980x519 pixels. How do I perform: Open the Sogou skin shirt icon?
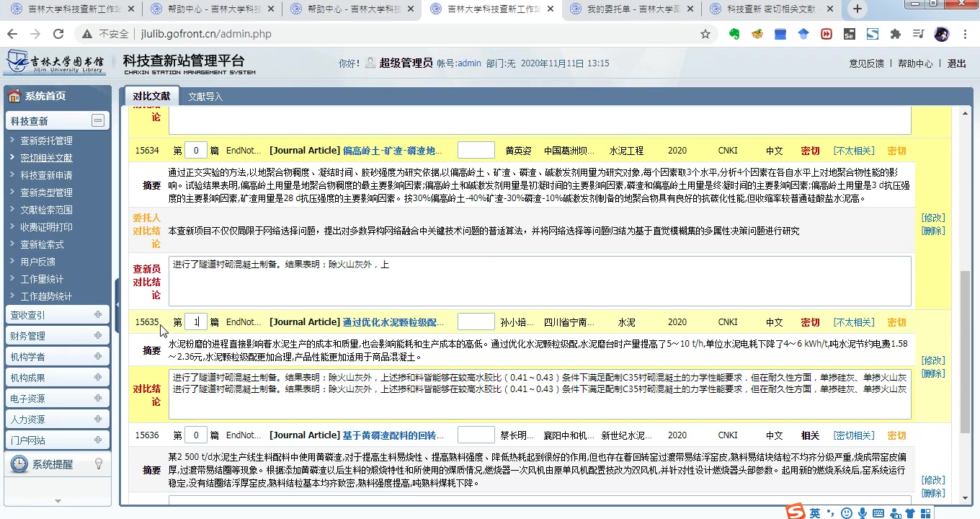(x=909, y=513)
